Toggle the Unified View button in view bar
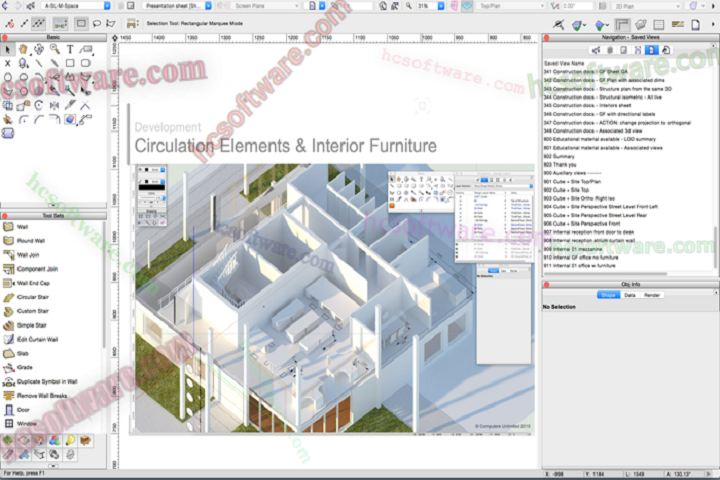The image size is (720, 480). 467,6
